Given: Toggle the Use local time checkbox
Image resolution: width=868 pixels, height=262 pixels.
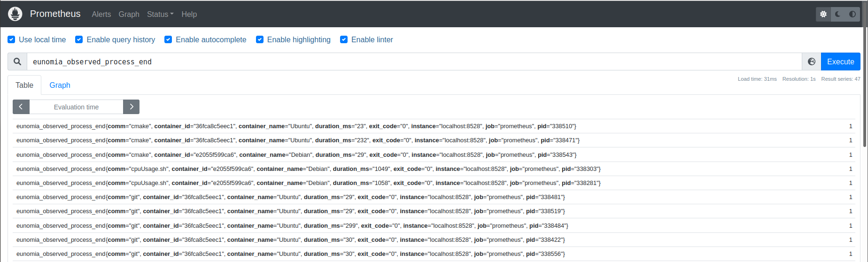Looking at the screenshot, I should [12, 39].
